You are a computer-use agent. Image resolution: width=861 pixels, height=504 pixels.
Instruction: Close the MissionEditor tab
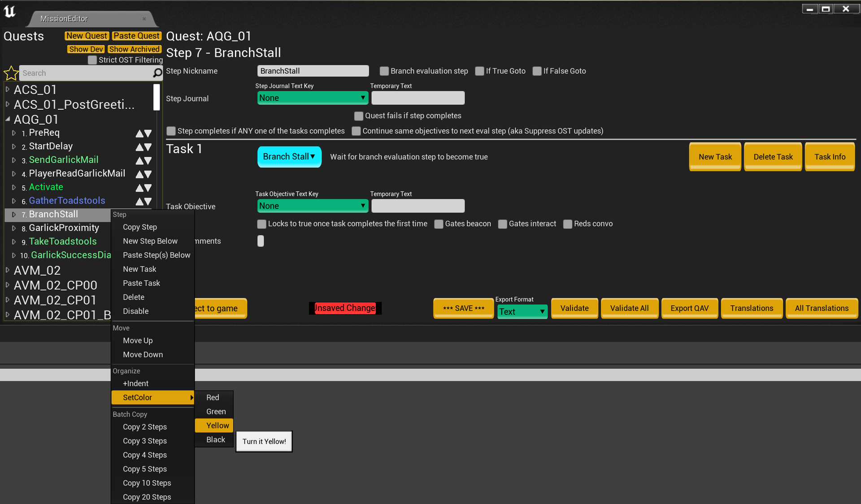tap(144, 19)
